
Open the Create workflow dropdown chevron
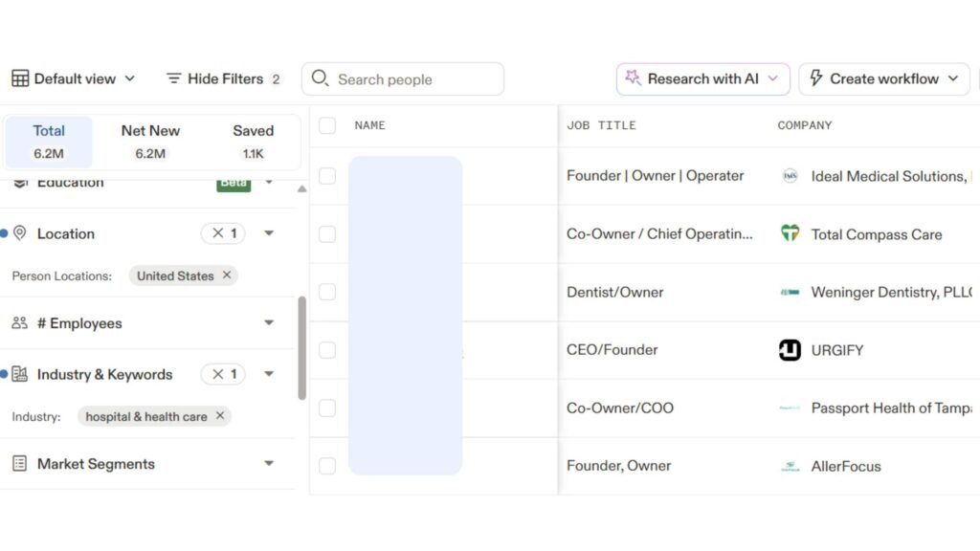point(953,78)
